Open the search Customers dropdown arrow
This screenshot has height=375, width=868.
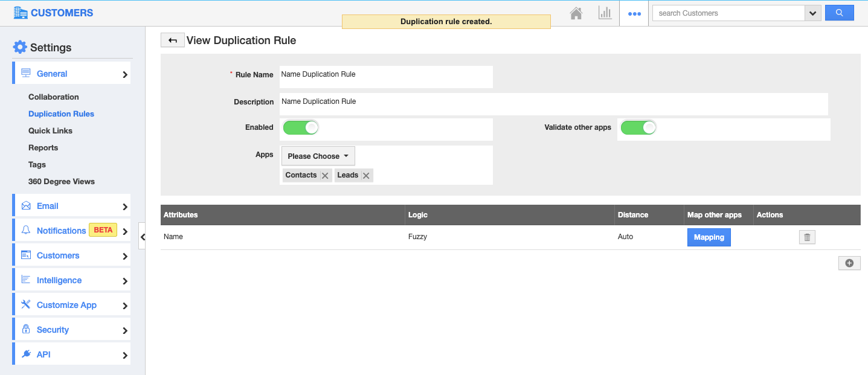(x=812, y=13)
